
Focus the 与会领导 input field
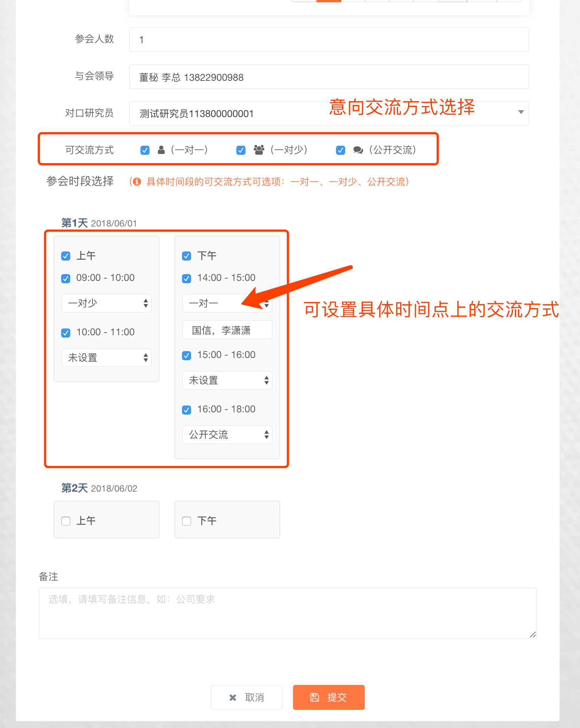click(x=329, y=77)
